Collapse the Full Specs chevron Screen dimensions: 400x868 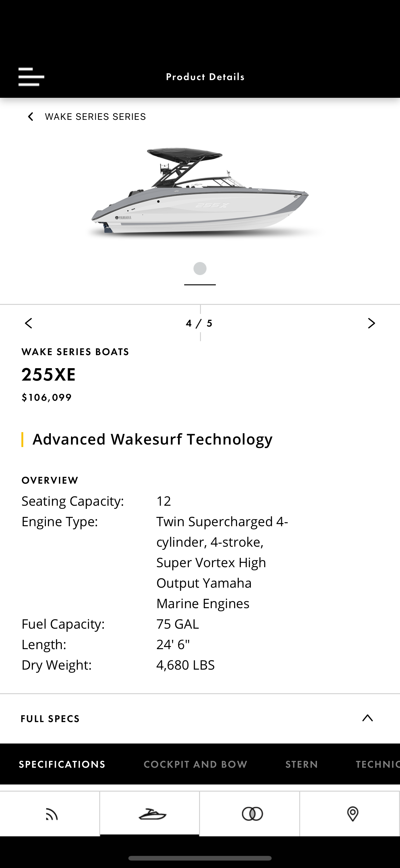(x=367, y=718)
